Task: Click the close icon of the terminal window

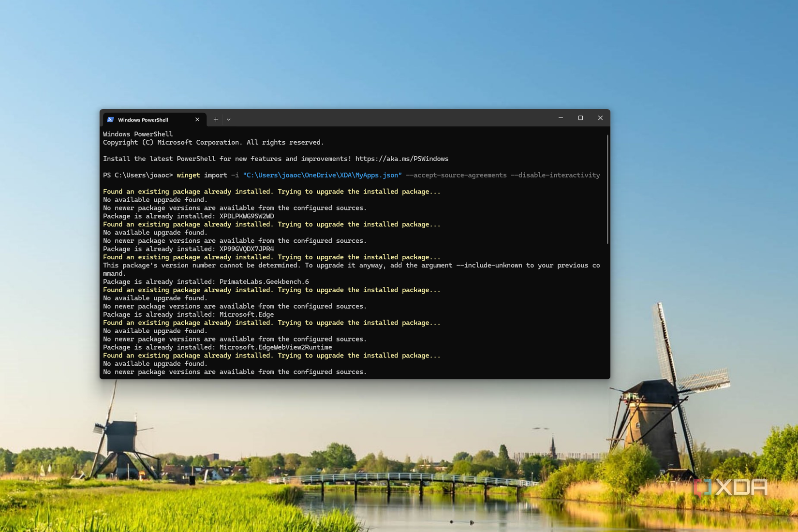Action: click(600, 118)
